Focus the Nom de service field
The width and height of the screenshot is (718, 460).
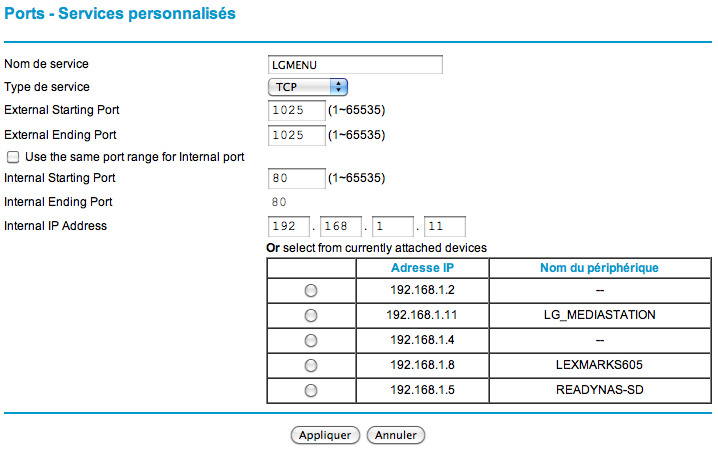coord(355,65)
